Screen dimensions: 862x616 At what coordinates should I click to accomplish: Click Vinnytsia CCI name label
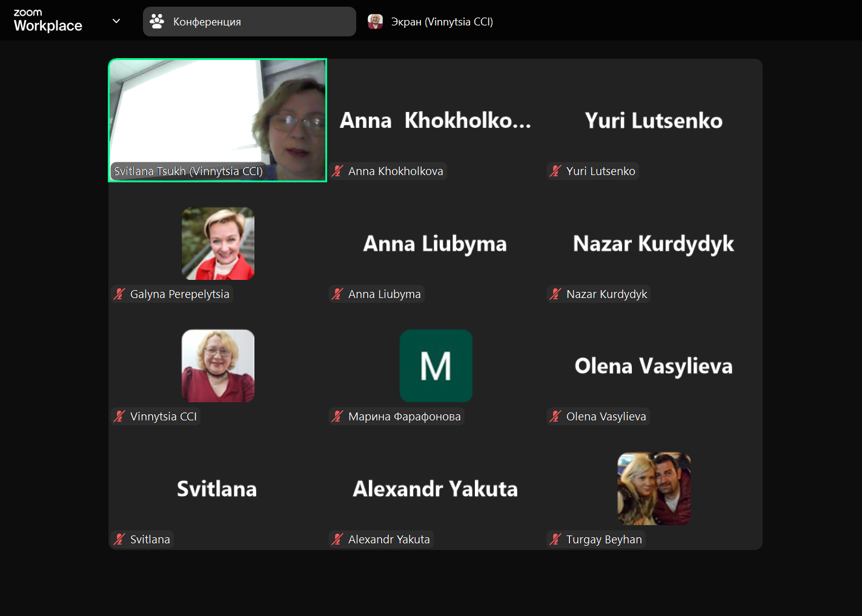tap(164, 417)
